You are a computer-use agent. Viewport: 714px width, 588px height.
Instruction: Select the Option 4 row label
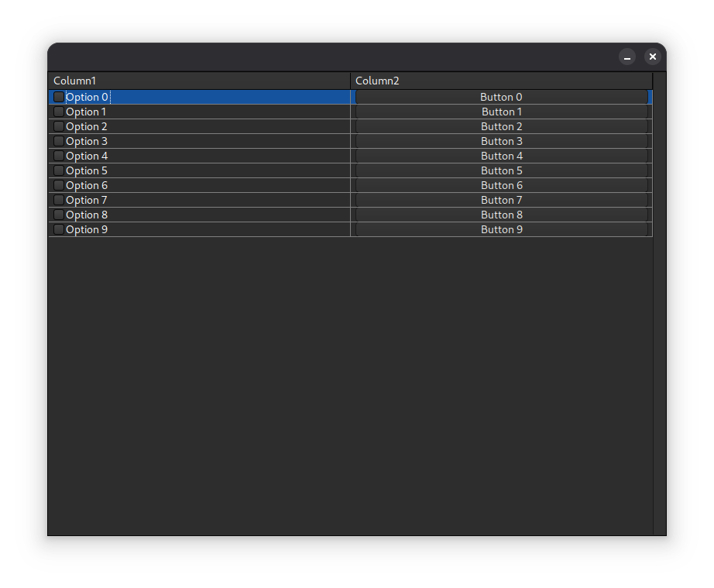(87, 156)
